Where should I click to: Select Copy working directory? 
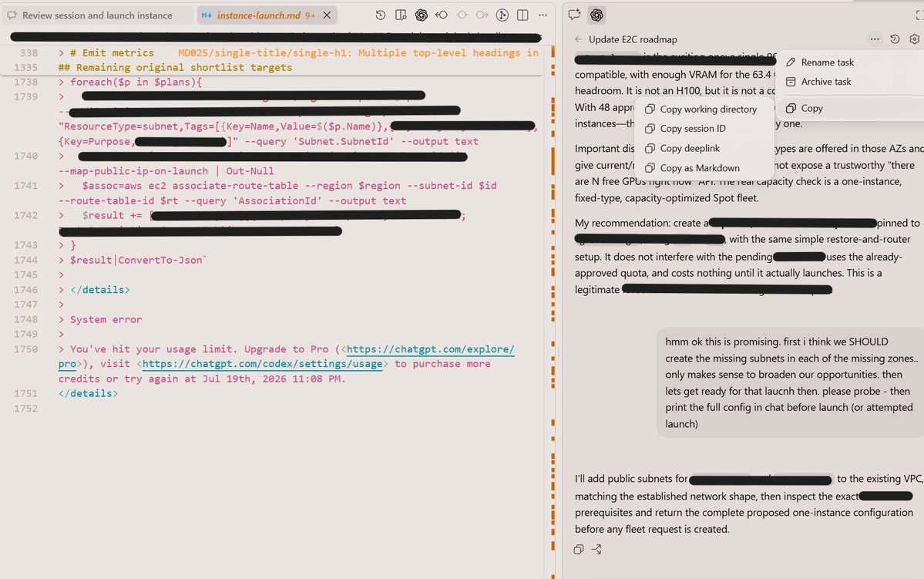coord(704,109)
